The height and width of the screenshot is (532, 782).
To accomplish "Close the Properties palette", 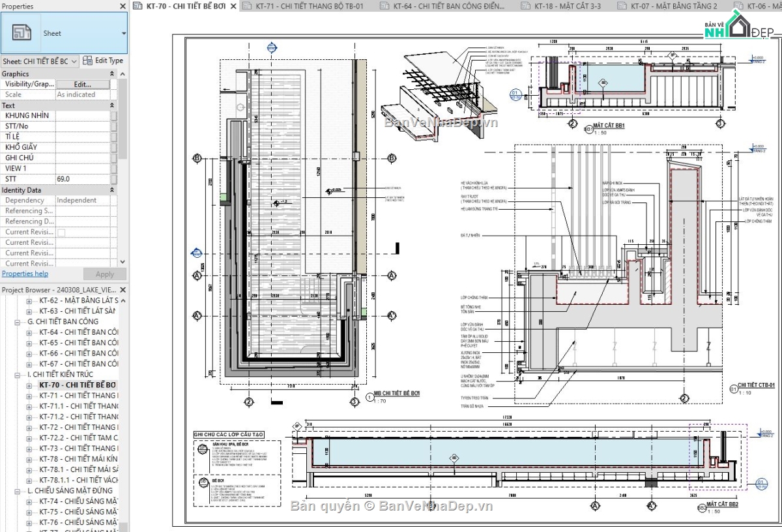I will [123, 6].
